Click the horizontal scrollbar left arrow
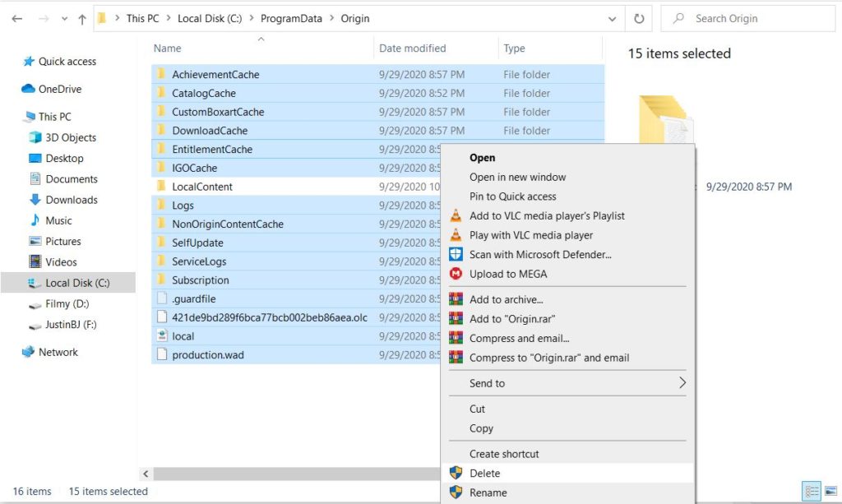The width and height of the screenshot is (842, 504). point(147,474)
